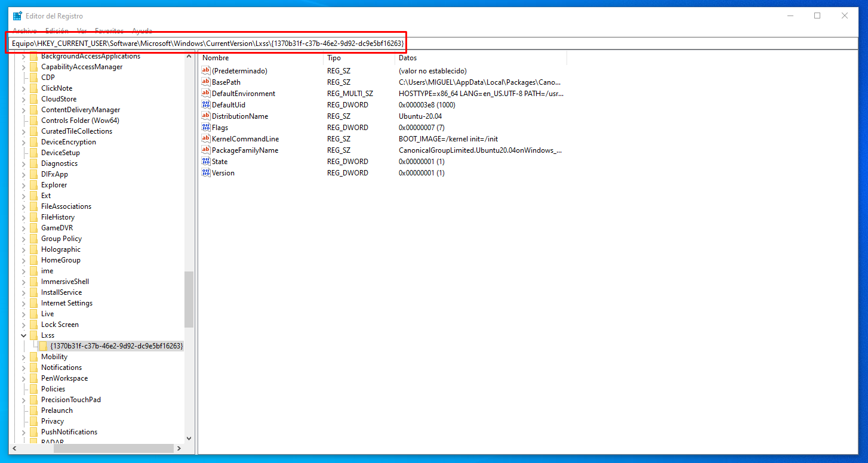Open the Ver menu

[82, 30]
